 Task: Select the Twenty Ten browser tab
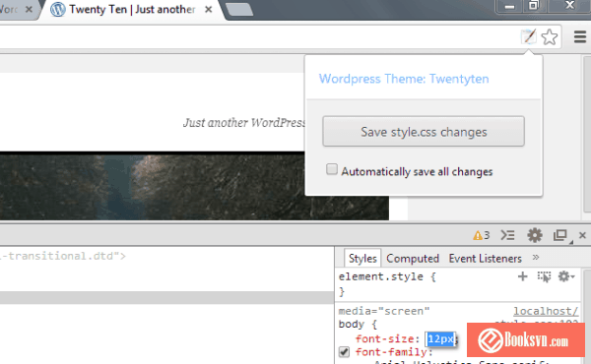coord(132,10)
